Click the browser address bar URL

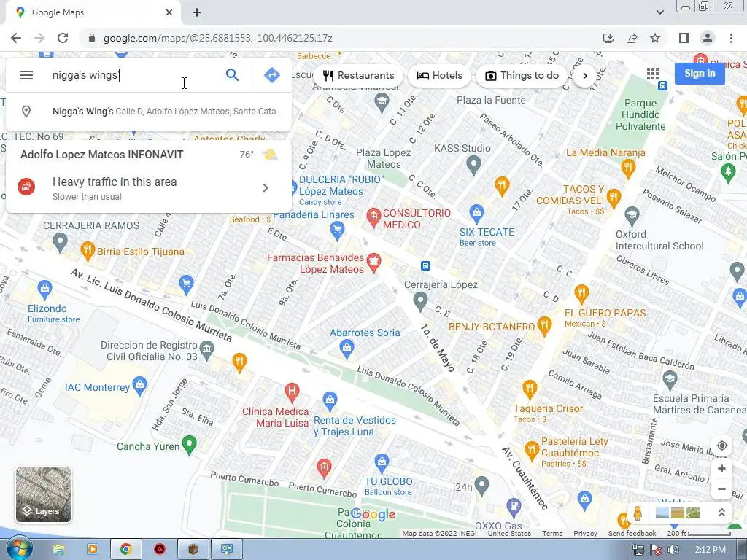tap(217, 38)
